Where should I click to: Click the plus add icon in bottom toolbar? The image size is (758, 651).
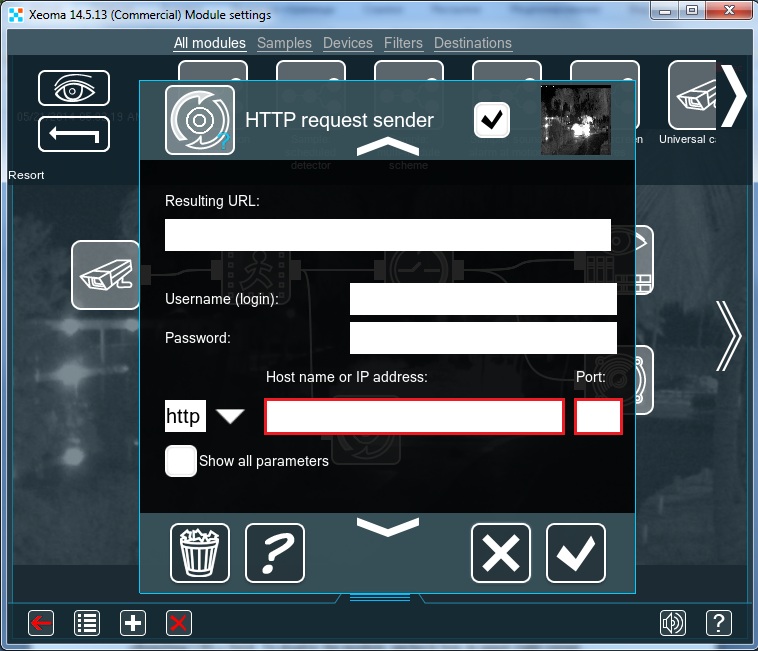click(133, 623)
